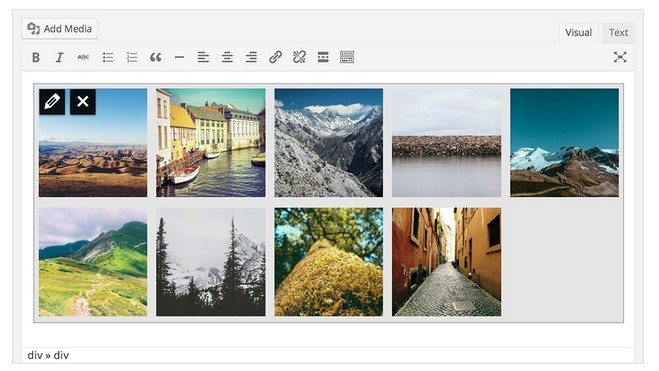Screen dimensions: 659x371
Task: Edit the gallery with the pencil icon
Action: click(52, 102)
